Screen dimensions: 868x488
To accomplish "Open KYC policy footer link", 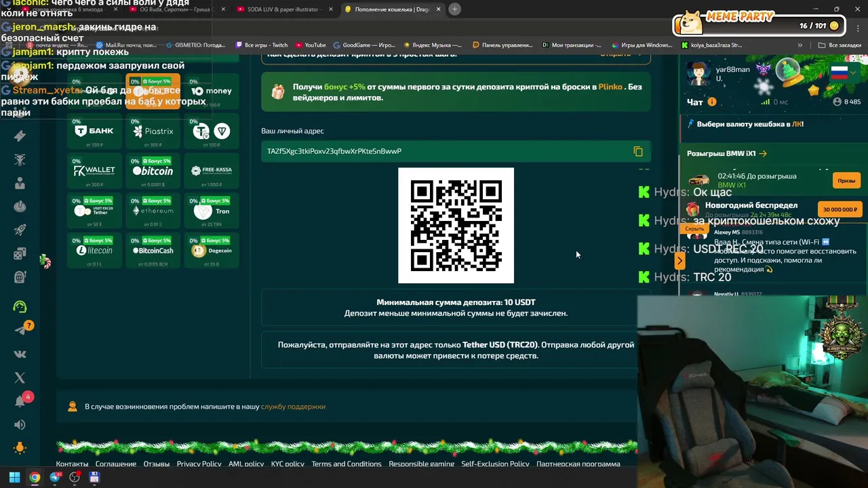I will 288,464.
